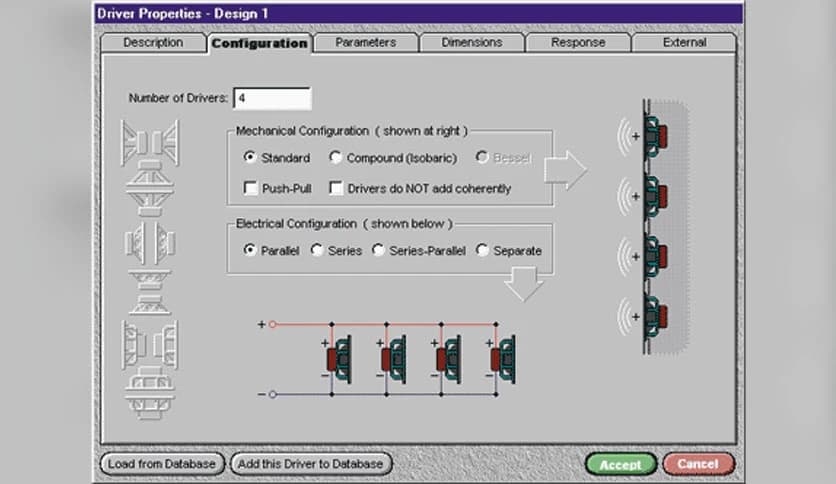Image resolution: width=836 pixels, height=484 pixels.
Task: Click the second driver in wiring diagram
Action: coord(395,359)
